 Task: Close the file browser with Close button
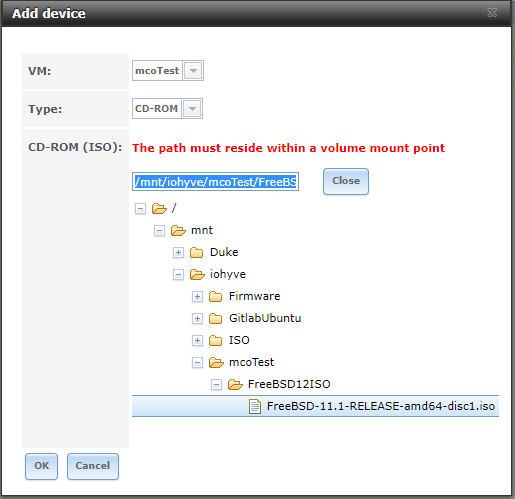click(346, 181)
